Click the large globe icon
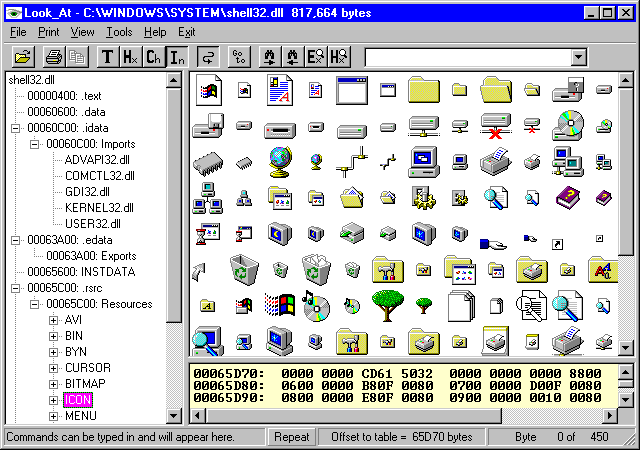640x450 pixels. 280,162
